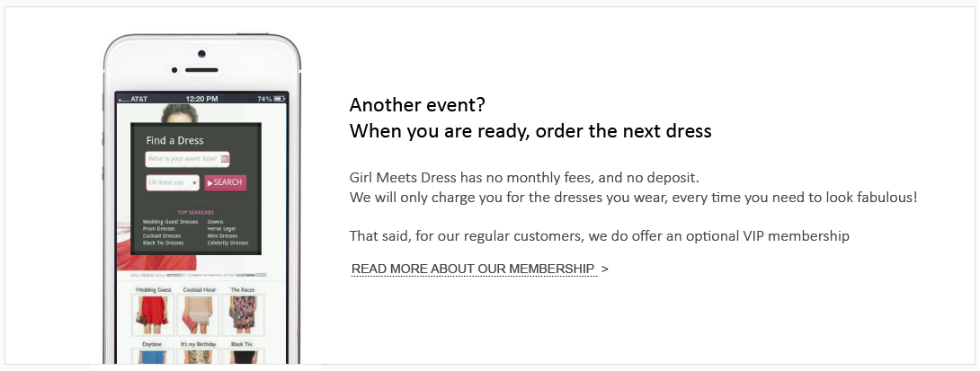Open The Races floral dress thumbnail
The image size is (980, 371).
243,314
